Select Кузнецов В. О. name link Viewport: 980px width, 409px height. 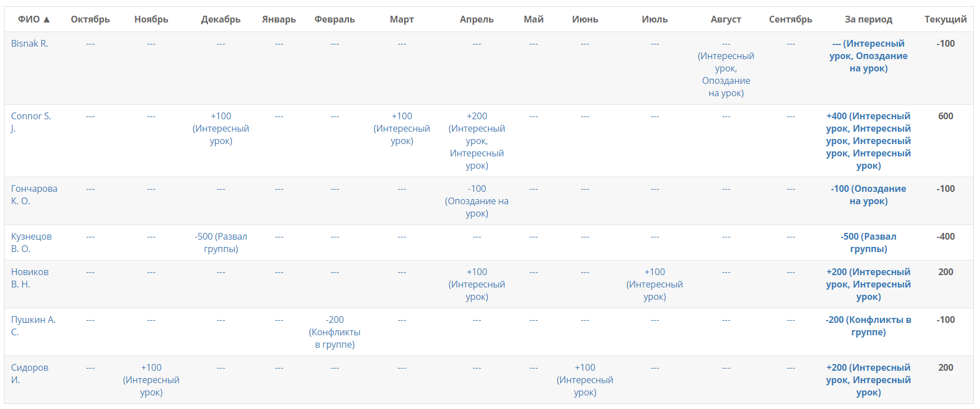click(31, 242)
